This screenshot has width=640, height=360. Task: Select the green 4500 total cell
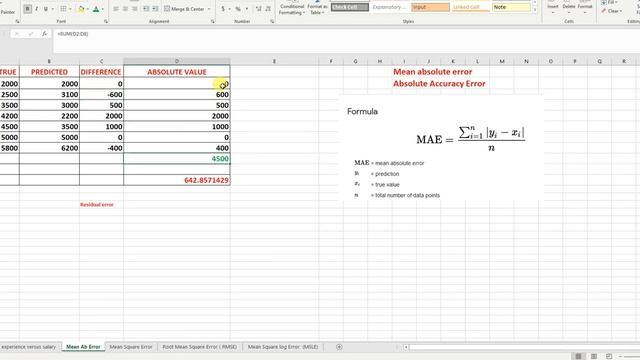[177, 159]
